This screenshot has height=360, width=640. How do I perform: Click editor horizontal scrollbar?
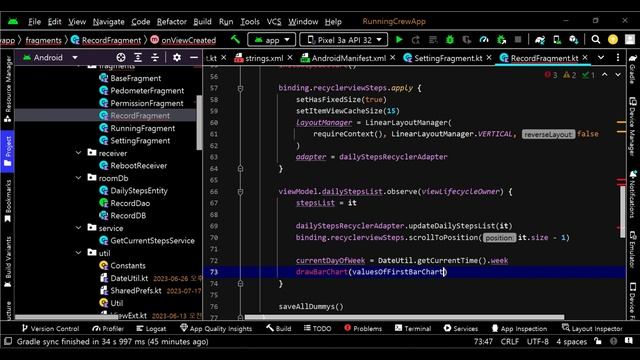coord(404,316)
